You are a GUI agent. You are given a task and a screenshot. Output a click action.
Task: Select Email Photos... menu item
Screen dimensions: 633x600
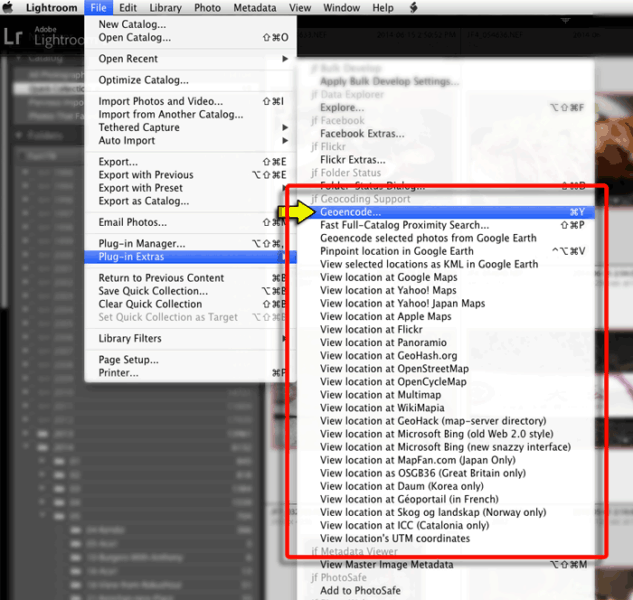[x=132, y=223]
